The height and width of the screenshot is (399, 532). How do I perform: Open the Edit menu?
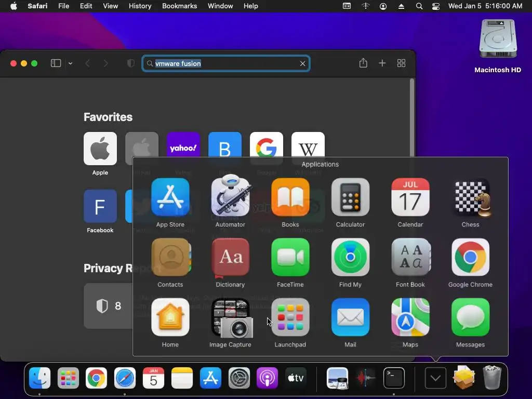(86, 6)
